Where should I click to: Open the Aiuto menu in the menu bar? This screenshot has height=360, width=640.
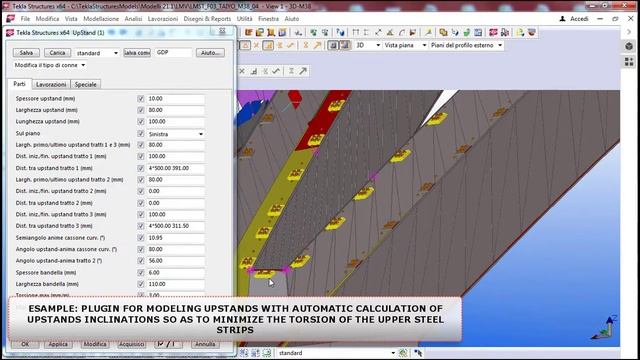291,19
